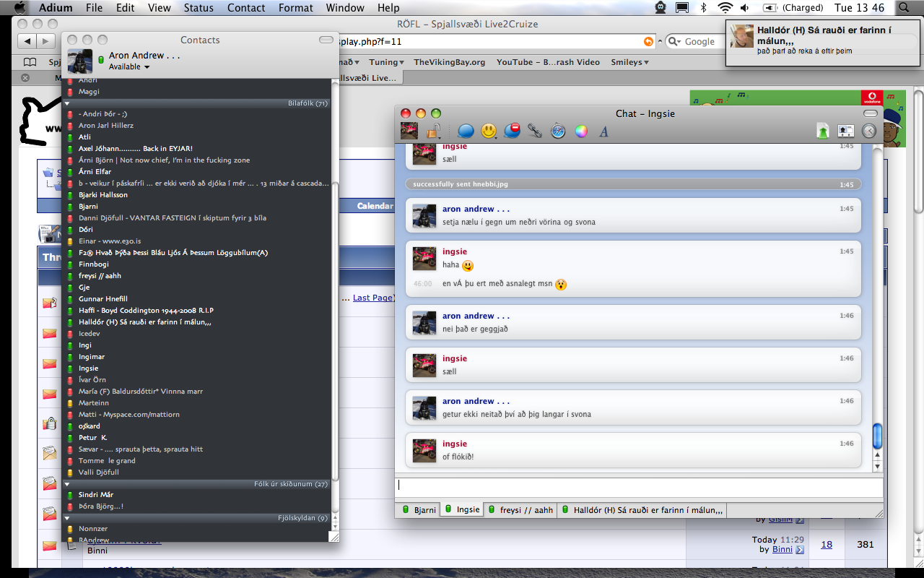Screen dimensions: 924x578
Task: Toggle the encryption padlock in chat toolbar
Action: 433,131
